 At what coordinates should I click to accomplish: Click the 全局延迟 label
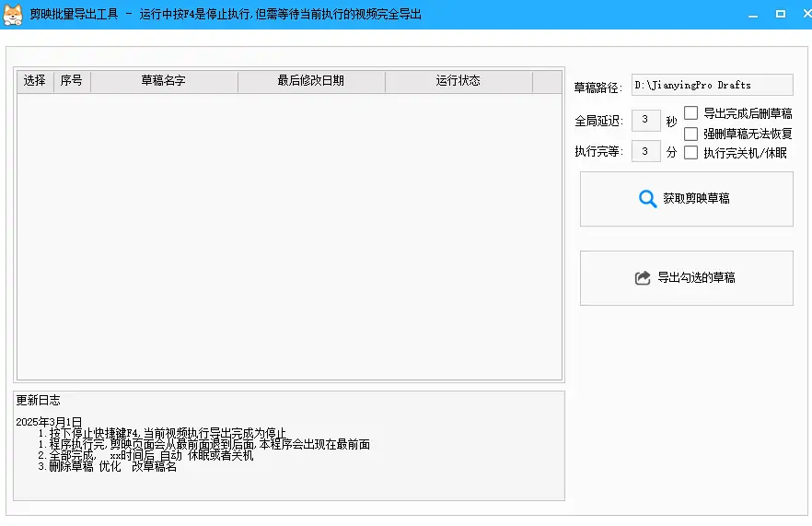598,121
